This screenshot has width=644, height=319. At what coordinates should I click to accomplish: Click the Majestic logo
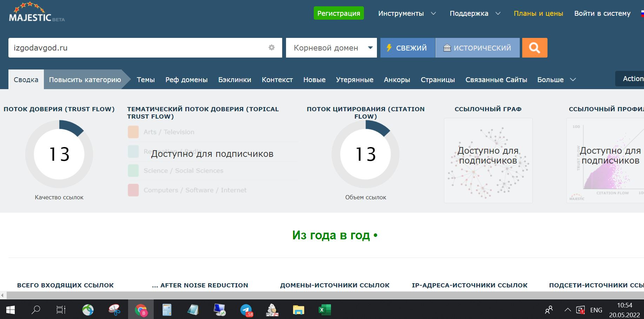[x=37, y=13]
